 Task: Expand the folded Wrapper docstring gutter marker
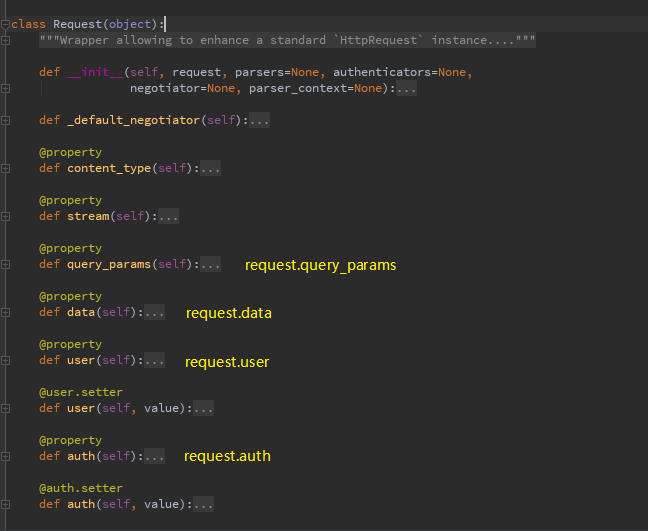pyautogui.click(x=5, y=40)
